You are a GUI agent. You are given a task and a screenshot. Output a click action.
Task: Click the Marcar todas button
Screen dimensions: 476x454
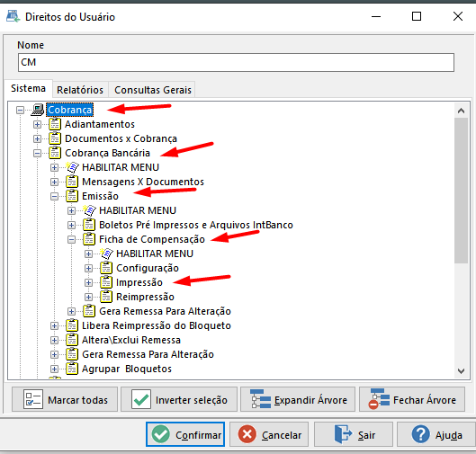(x=65, y=399)
